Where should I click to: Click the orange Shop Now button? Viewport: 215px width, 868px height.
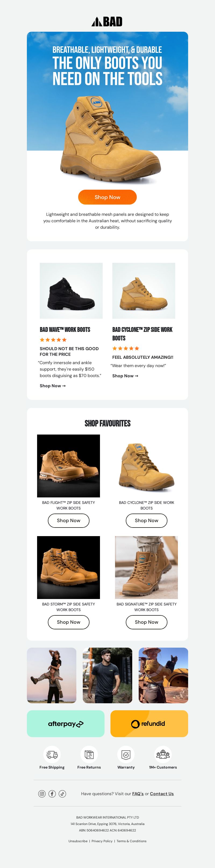pos(107,197)
